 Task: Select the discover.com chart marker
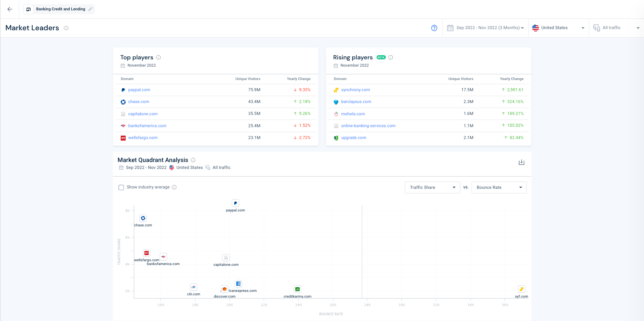click(224, 289)
